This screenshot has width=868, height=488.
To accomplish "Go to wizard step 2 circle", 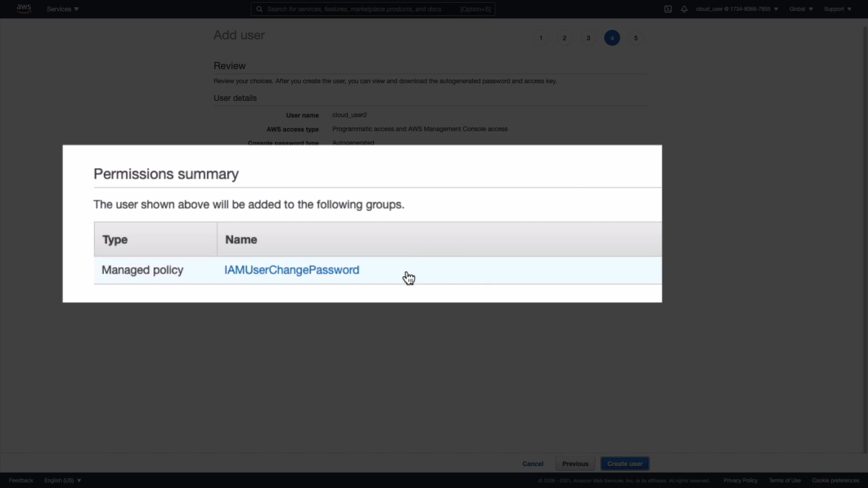I will point(564,38).
